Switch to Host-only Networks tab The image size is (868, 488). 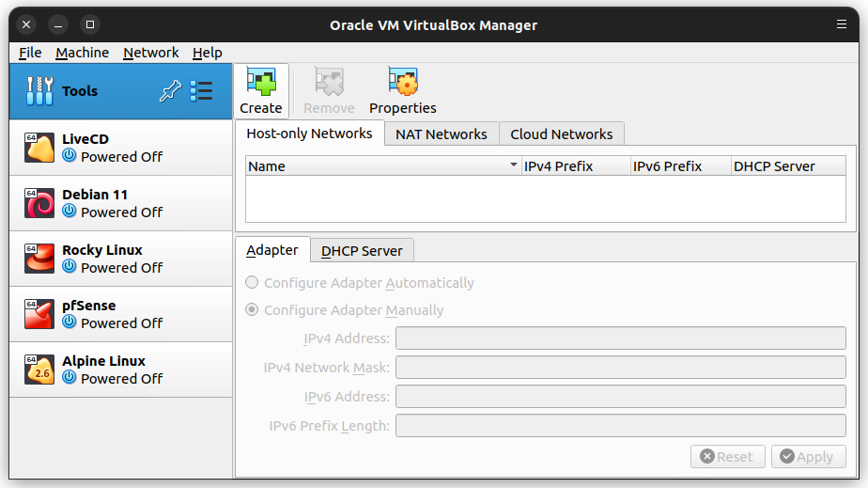[309, 134]
